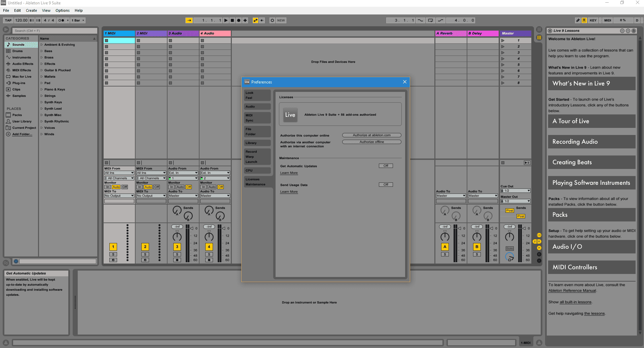The width and height of the screenshot is (644, 348).
Task: Open track 1 All Ins input dropdown
Action: click(119, 173)
